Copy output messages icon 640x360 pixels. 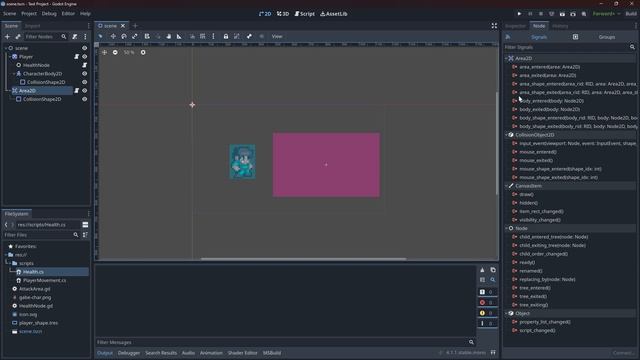493,270
